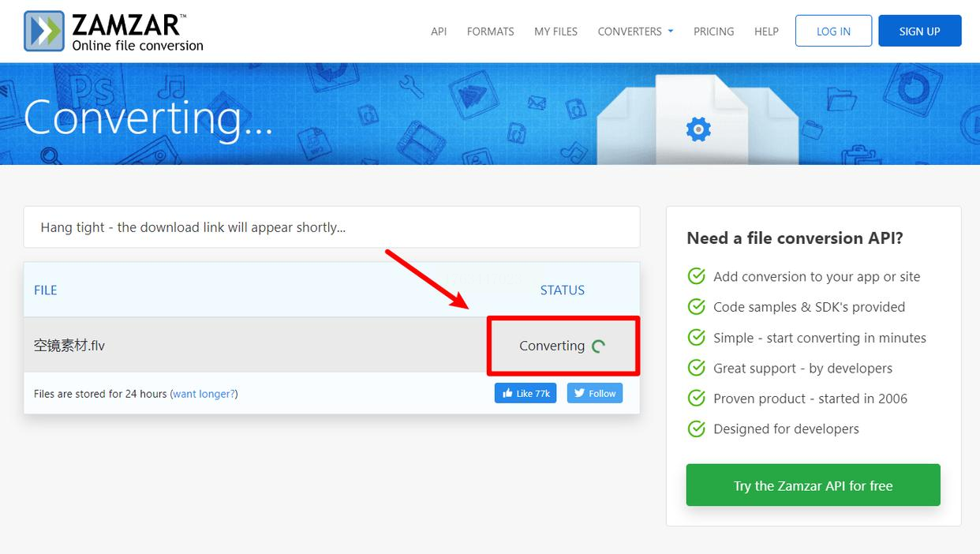Click checkmark beside 'Code samples & SDK's provided'

click(x=696, y=307)
